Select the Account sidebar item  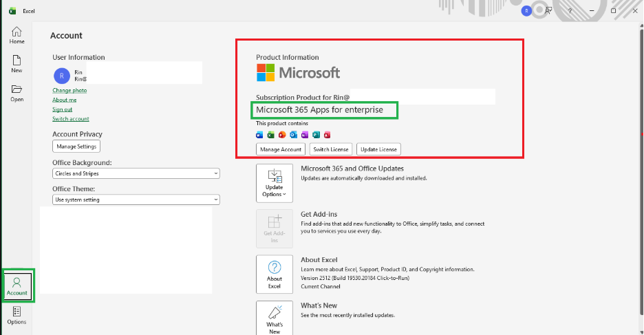(x=17, y=285)
